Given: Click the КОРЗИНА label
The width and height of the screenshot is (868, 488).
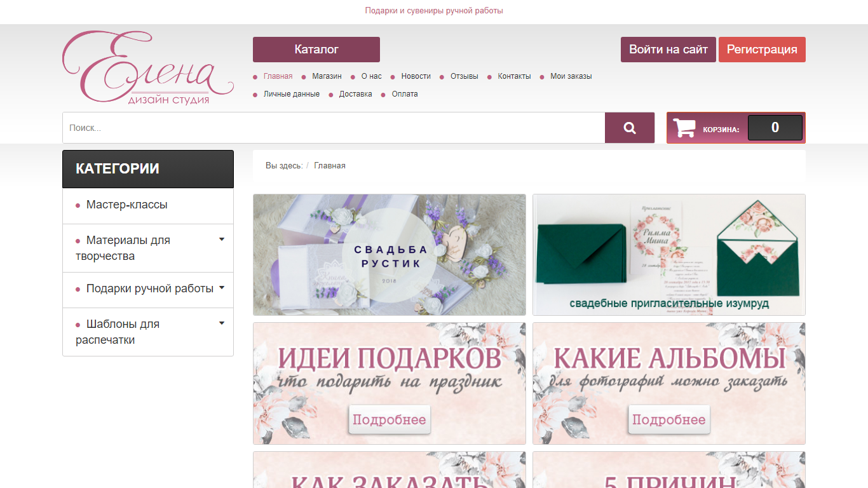Looking at the screenshot, I should coord(721,130).
